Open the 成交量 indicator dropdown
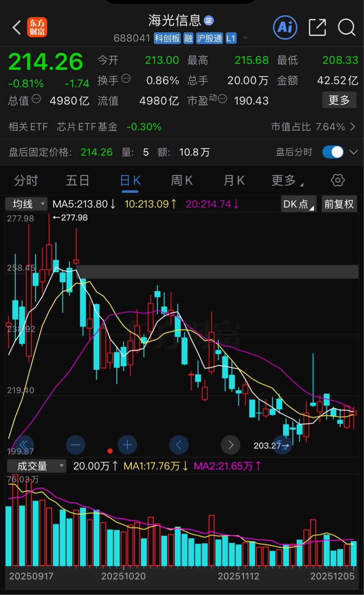 click(36, 466)
